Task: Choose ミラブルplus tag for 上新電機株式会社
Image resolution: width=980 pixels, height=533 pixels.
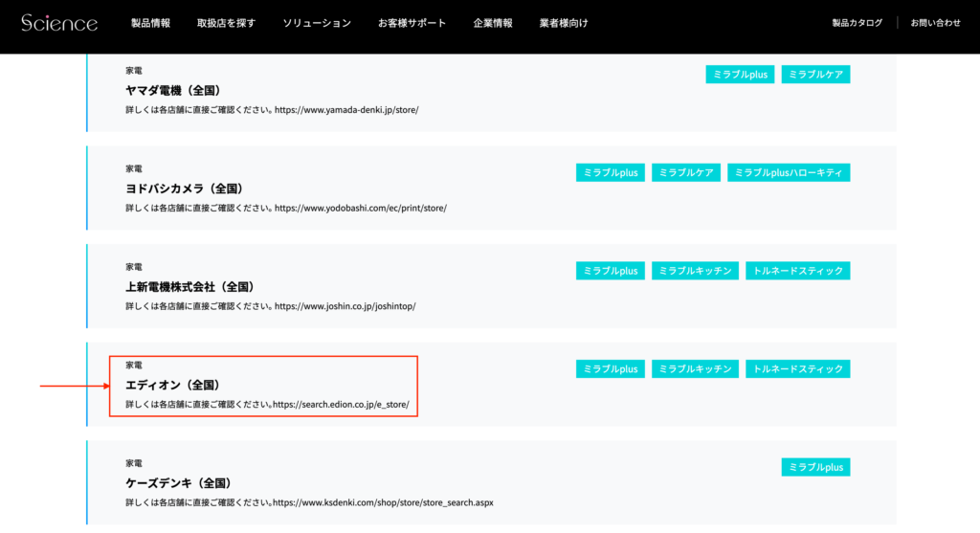Action: pyautogui.click(x=610, y=271)
